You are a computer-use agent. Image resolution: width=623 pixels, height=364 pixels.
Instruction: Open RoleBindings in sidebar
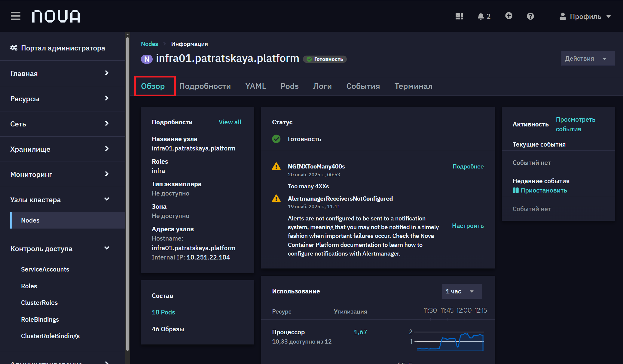[40, 319]
